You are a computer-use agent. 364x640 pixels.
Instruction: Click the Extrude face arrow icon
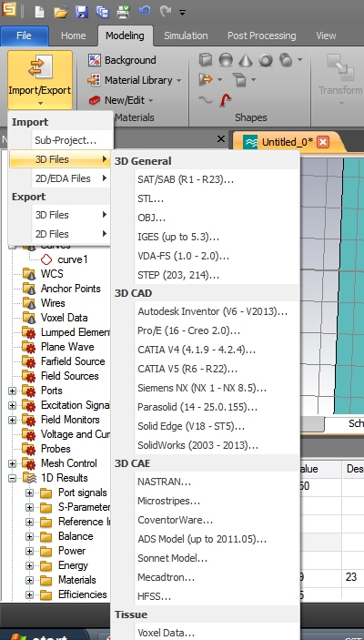[x=206, y=79]
